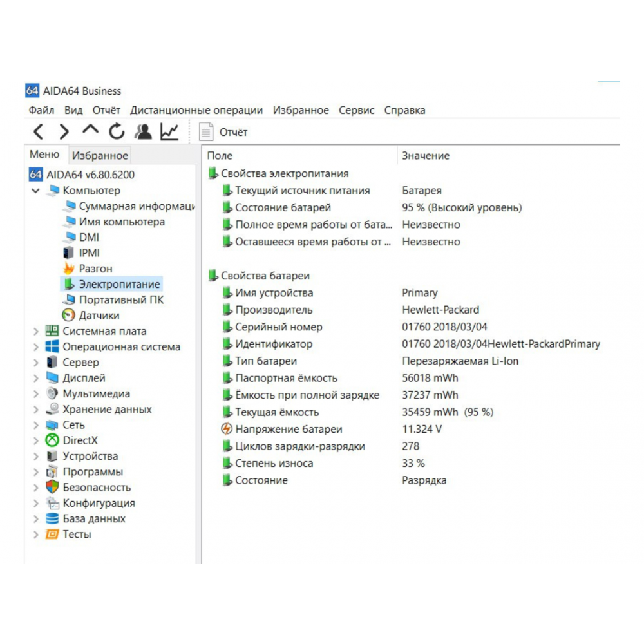Click the Отчёт toolbar button label
This screenshot has height=644, width=644.
[233, 132]
